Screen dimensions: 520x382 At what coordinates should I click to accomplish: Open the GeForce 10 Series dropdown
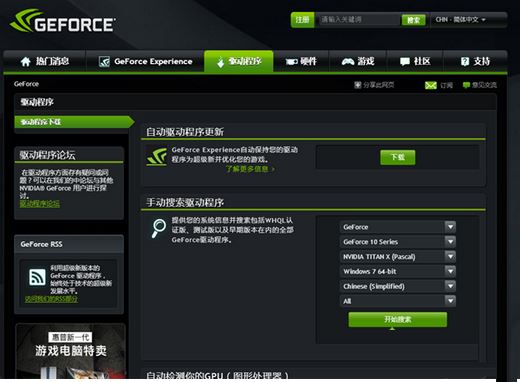[398, 242]
